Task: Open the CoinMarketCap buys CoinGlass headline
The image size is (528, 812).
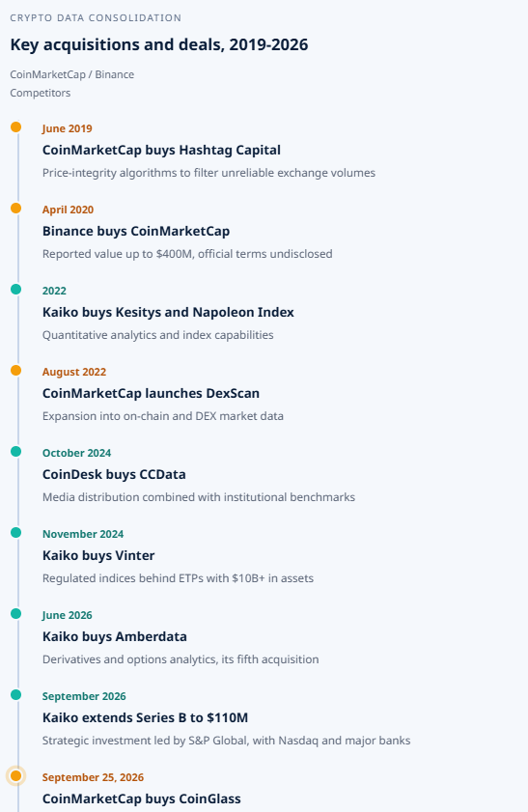Action: pyautogui.click(x=142, y=799)
